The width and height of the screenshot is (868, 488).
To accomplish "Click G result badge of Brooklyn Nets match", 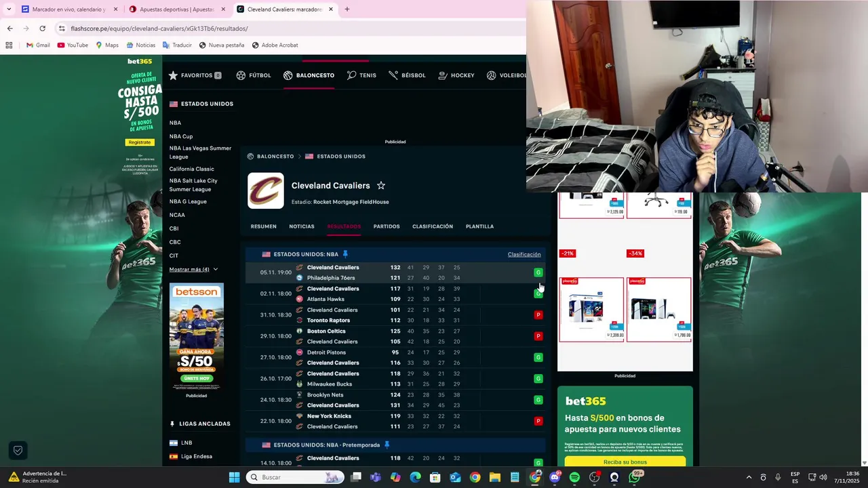I will [538, 400].
